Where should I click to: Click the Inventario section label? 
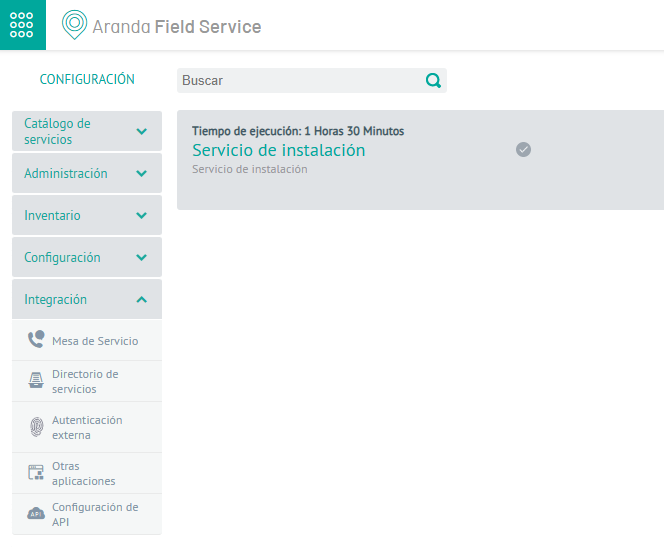click(x=52, y=215)
